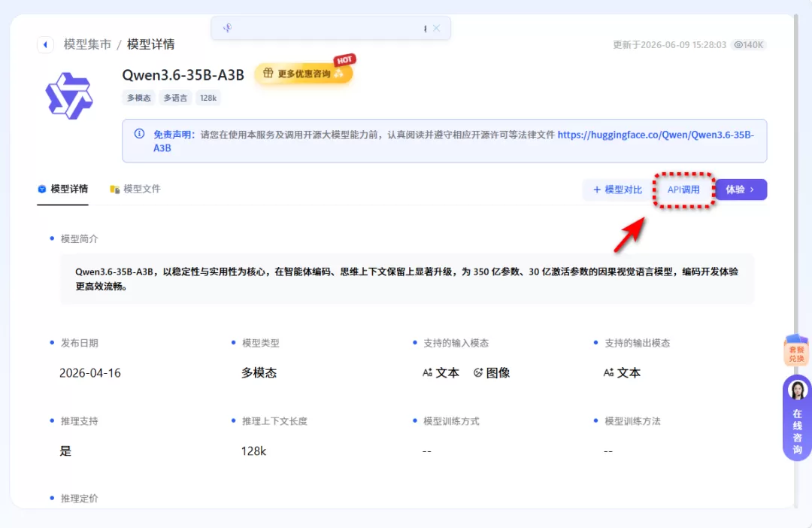Click the 在线咨询 agent avatar

coord(797,390)
